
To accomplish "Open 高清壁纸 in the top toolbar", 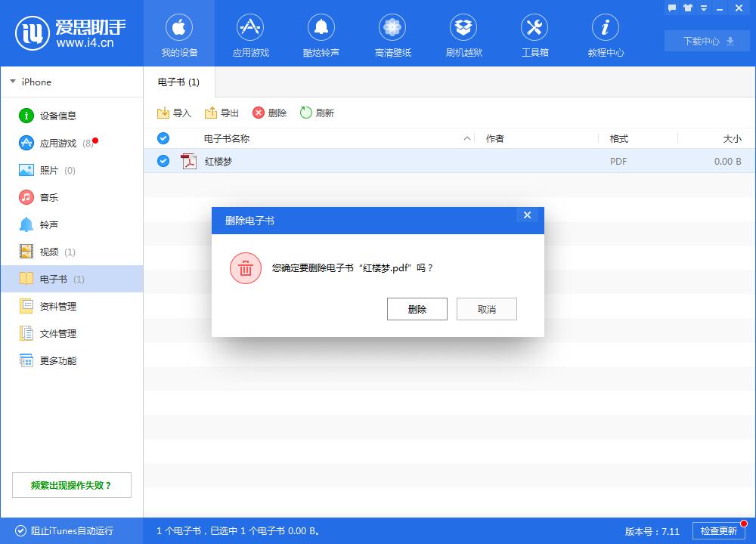I will pos(392,34).
